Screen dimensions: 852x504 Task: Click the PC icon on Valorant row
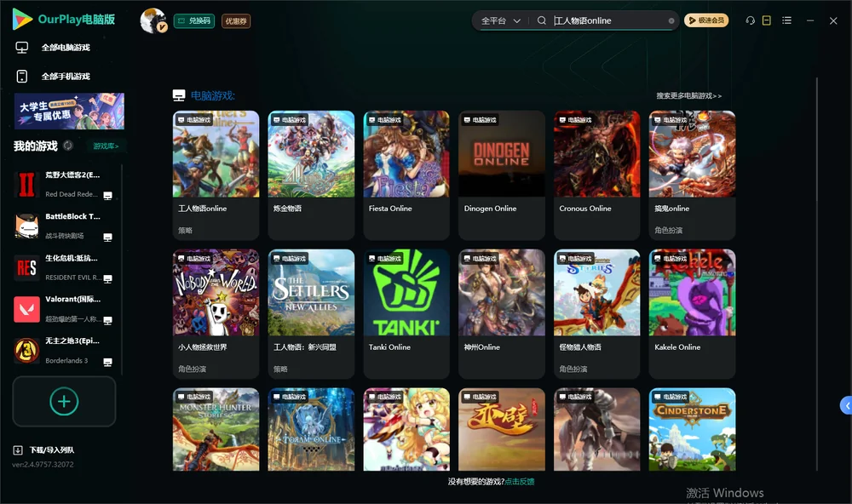[x=107, y=320]
